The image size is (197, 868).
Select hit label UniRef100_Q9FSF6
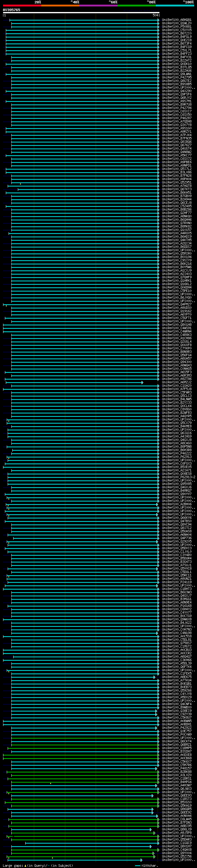[177, 94]
